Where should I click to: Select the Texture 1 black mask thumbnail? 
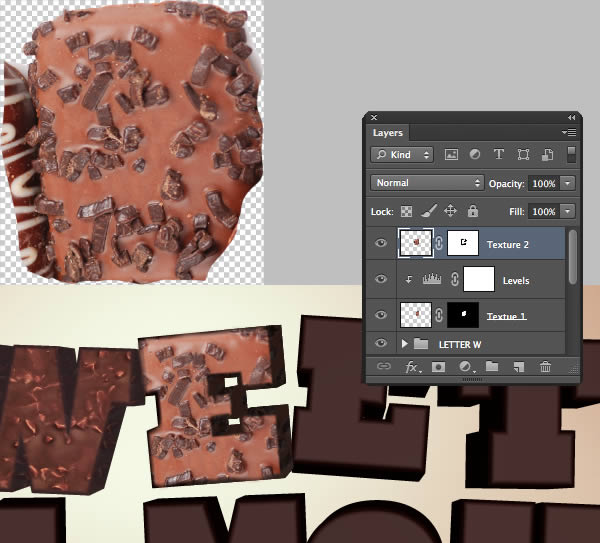click(463, 315)
